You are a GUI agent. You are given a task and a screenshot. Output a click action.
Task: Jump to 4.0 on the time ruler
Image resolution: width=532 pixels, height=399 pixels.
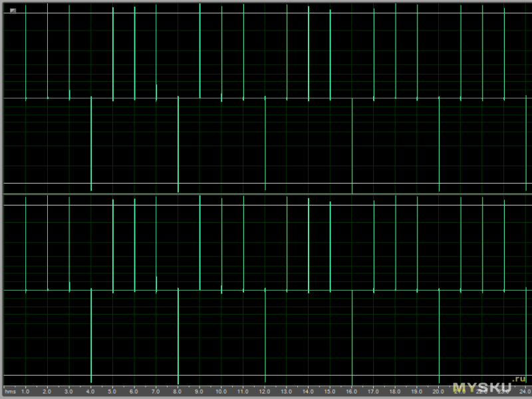[90, 390]
